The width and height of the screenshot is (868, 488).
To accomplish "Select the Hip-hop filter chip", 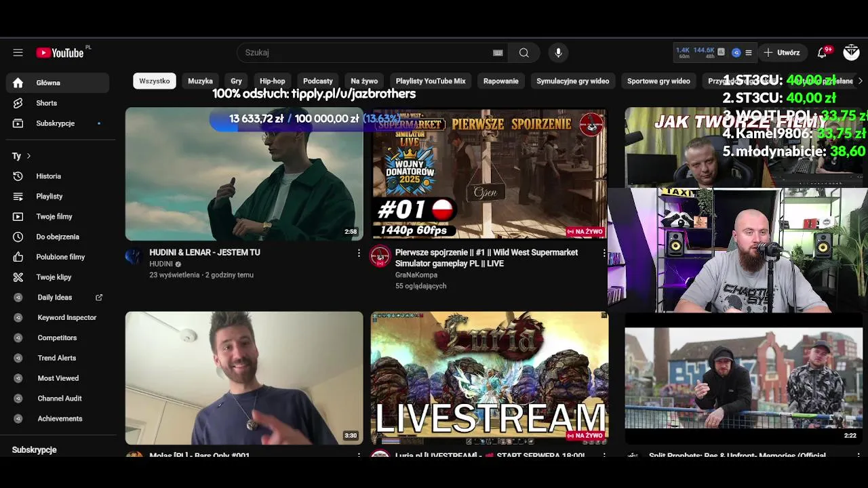I will tap(273, 81).
